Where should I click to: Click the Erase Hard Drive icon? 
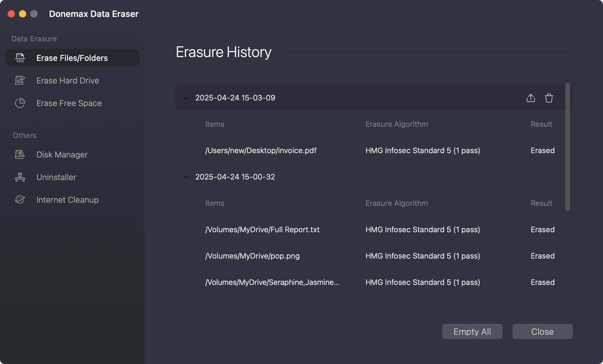[20, 81]
